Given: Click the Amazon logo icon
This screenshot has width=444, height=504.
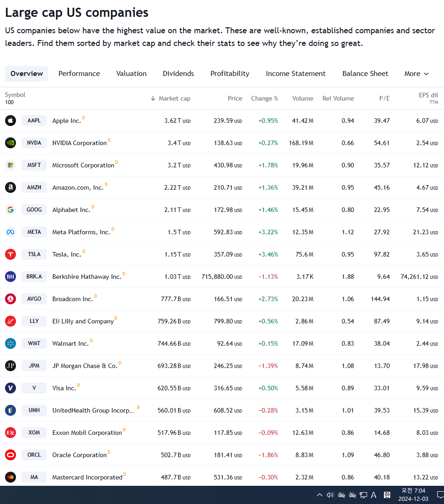Looking at the screenshot, I should point(10,187).
